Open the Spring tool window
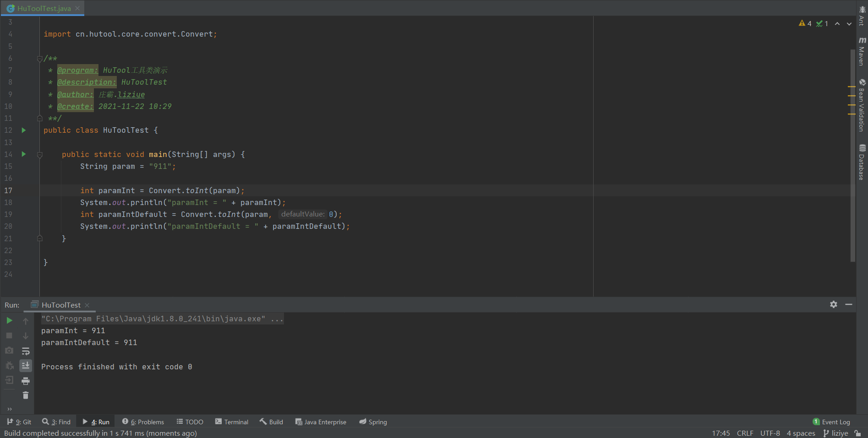Image resolution: width=868 pixels, height=438 pixels. (x=373, y=422)
